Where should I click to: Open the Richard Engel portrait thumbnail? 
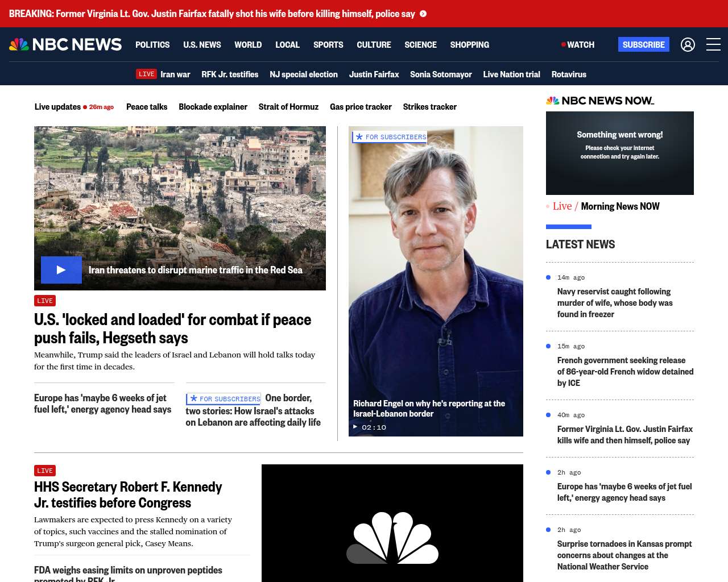point(436,281)
